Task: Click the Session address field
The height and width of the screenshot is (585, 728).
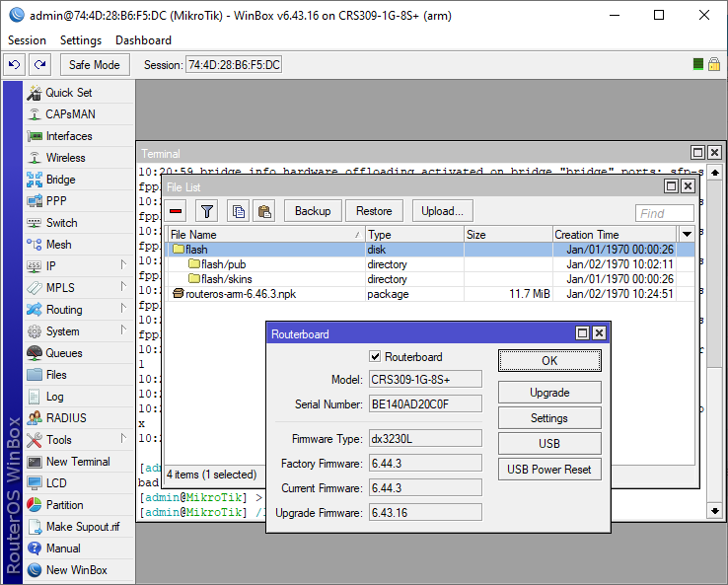Action: pos(234,64)
